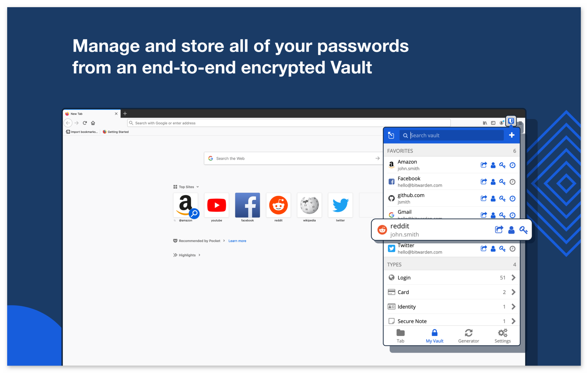Click the launch icon for Amazon entry
The image size is (588, 373).
point(483,165)
